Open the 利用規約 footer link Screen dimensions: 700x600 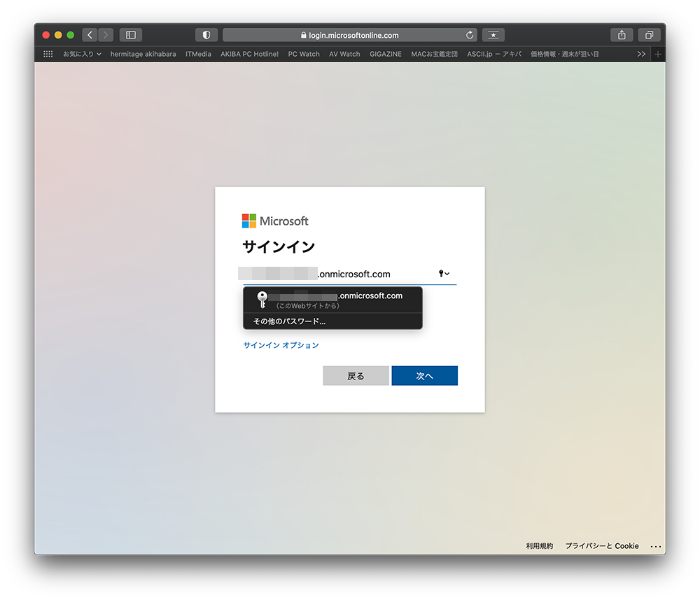pyautogui.click(x=539, y=546)
